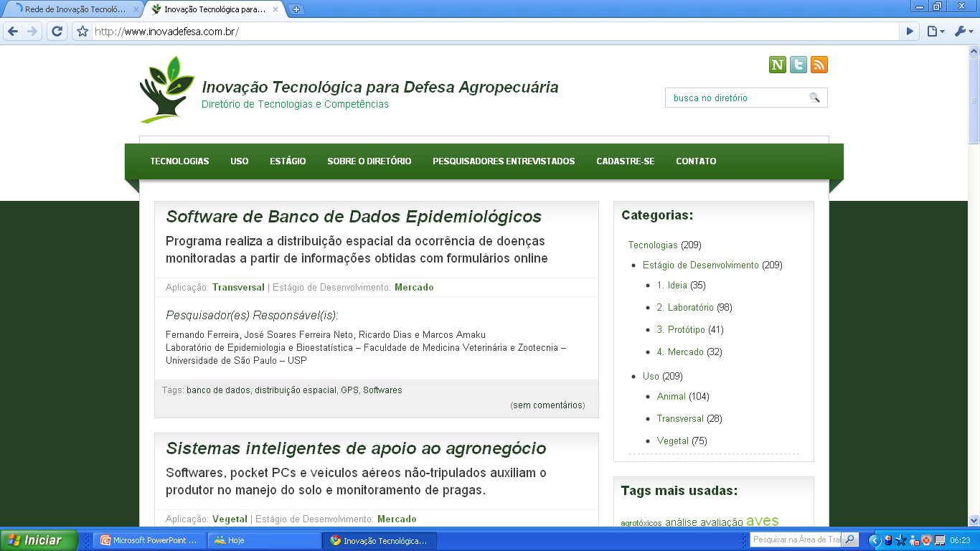The image size is (980, 551).
Task: Open the Uso (209) category
Action: pyautogui.click(x=651, y=377)
